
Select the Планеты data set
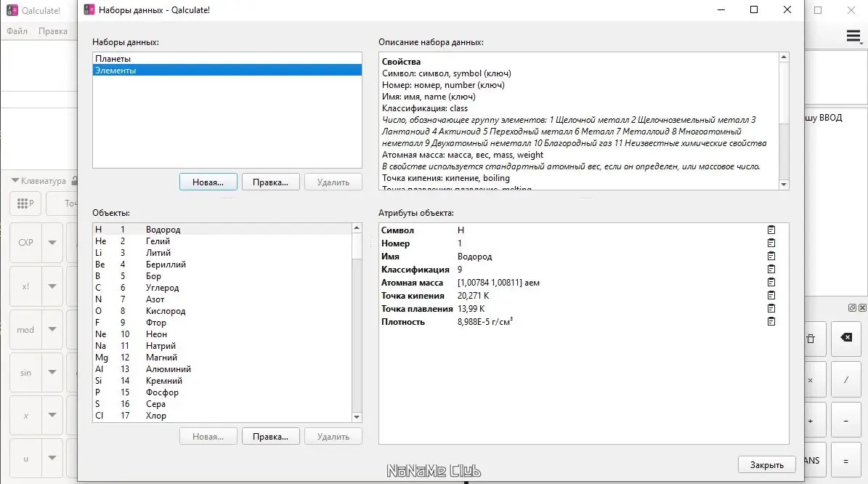(x=227, y=59)
